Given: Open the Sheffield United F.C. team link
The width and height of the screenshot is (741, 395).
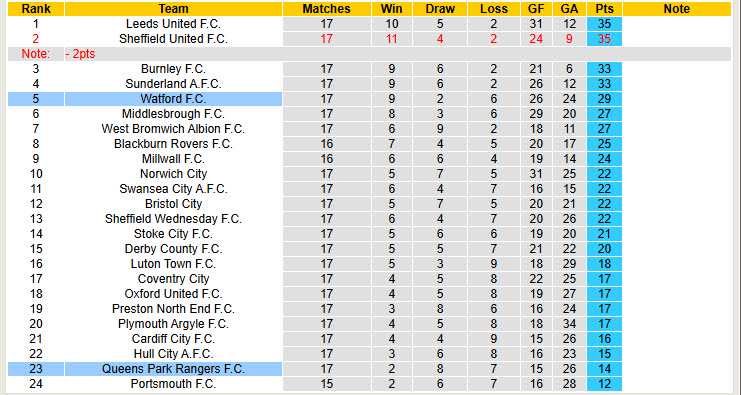Looking at the screenshot, I should 173,39.
